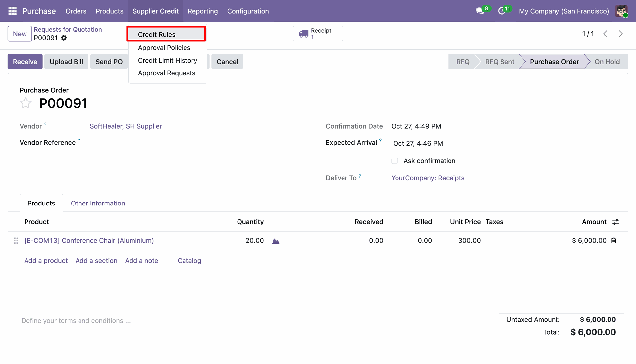Click the Cancel button

click(227, 62)
